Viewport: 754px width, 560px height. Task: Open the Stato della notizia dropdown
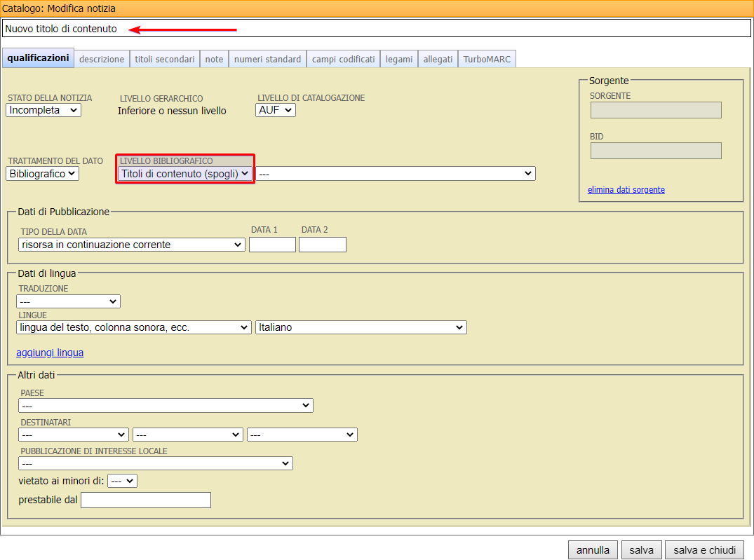tap(43, 110)
